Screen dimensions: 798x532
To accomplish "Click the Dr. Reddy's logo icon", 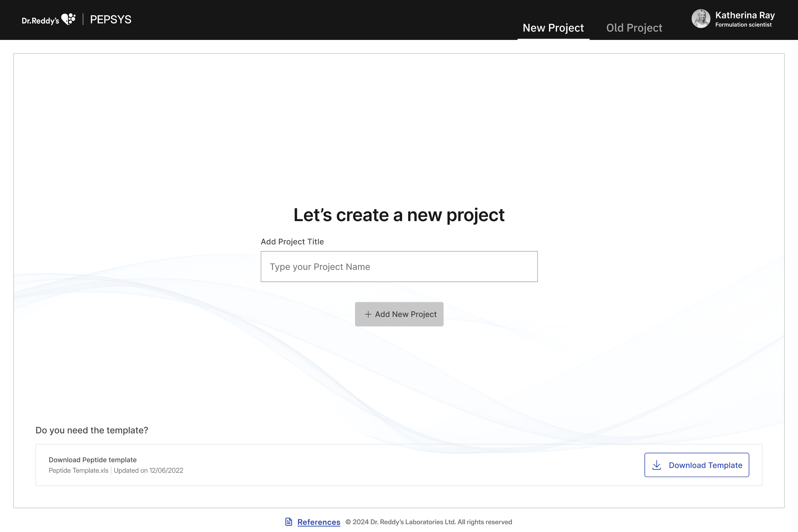I will (68, 19).
